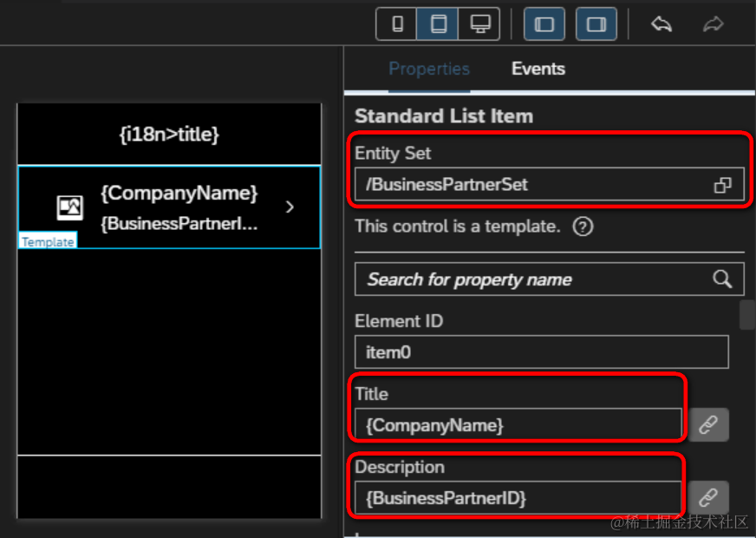Toggle the left pane visibility
This screenshot has width=756, height=538.
pyautogui.click(x=544, y=23)
